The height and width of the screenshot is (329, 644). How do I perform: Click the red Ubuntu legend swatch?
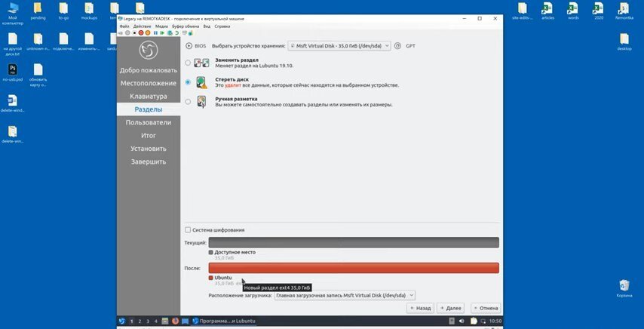[210, 278]
